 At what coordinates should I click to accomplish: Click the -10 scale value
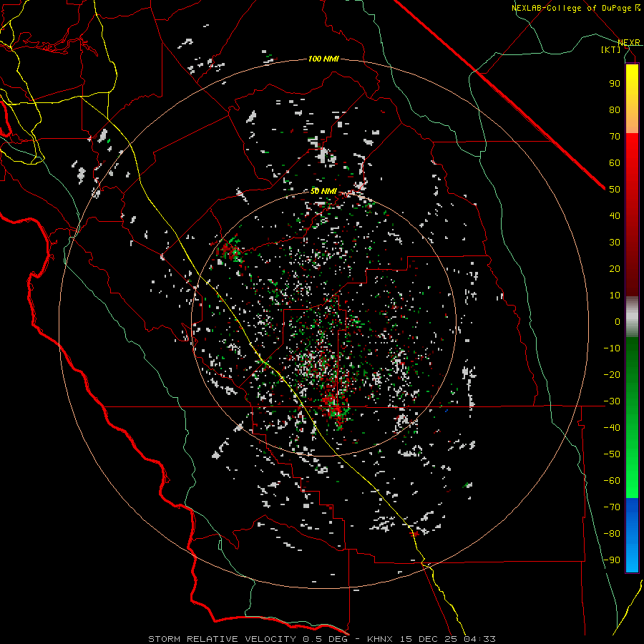[x=612, y=348]
